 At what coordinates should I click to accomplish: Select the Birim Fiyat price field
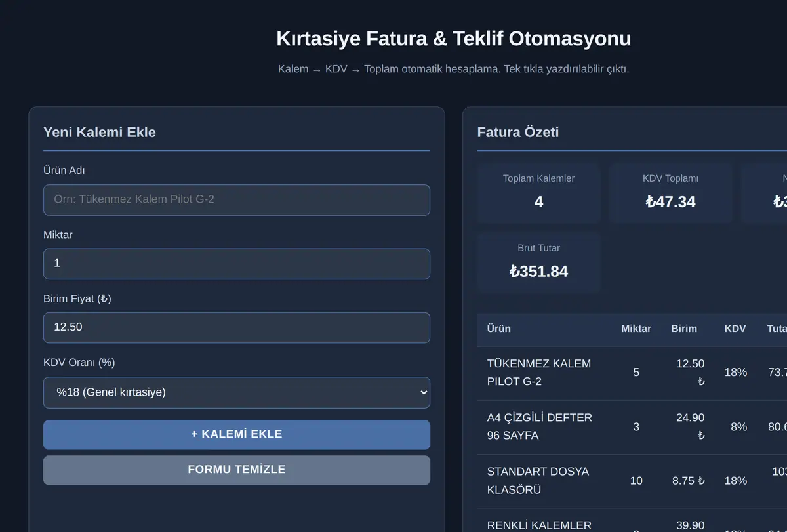(237, 327)
